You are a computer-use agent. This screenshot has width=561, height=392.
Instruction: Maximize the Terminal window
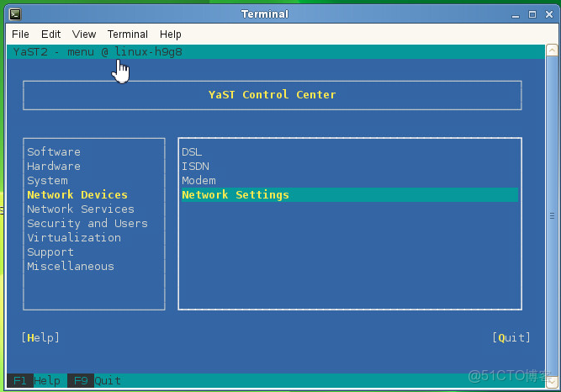(x=532, y=14)
